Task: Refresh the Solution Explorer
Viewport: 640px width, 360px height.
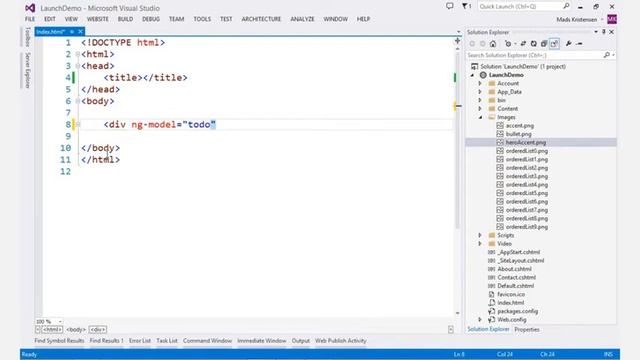Action: tap(533, 44)
